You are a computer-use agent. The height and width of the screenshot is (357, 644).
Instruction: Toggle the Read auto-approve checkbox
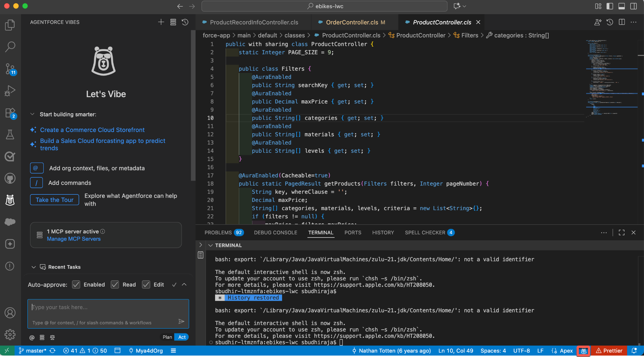115,284
